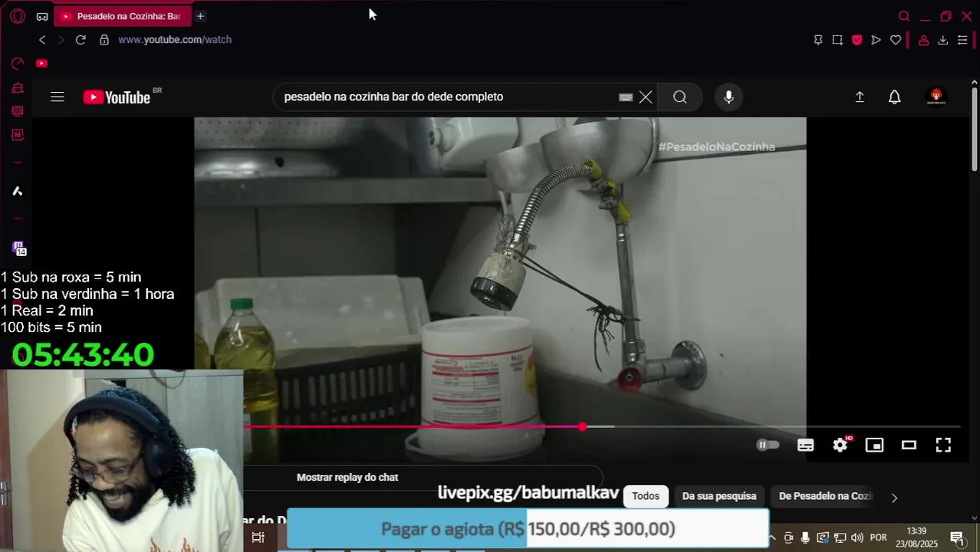The width and height of the screenshot is (980, 552).
Task: Toggle the ad blocker shield icon
Action: [x=857, y=40]
